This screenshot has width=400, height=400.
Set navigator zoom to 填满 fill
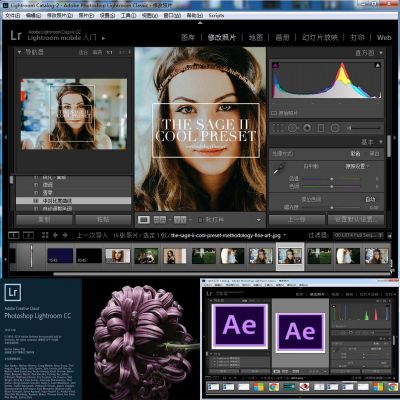97,52
